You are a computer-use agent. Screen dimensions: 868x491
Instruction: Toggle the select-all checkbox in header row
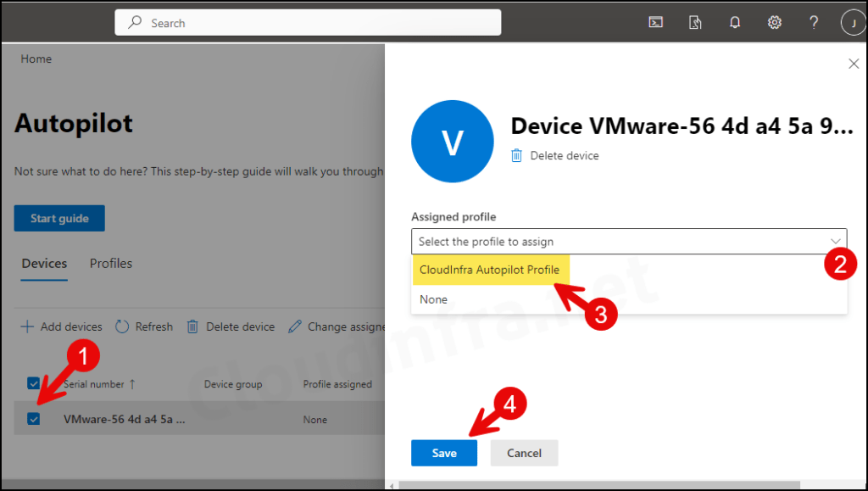33,382
